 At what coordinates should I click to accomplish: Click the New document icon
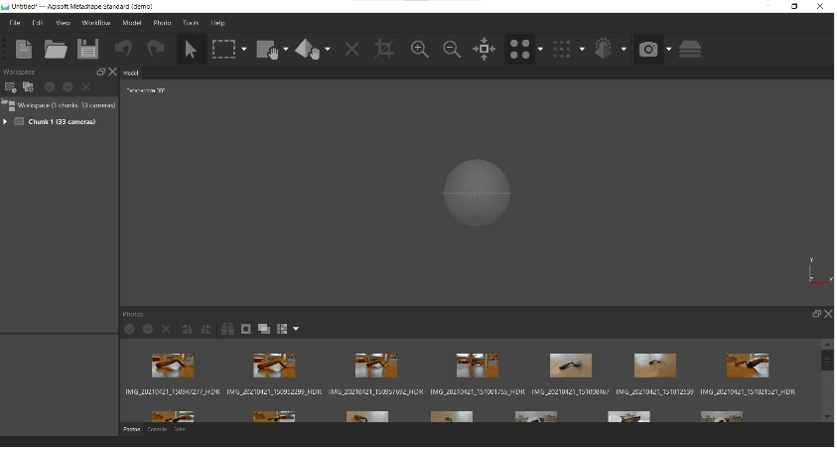[x=24, y=49]
